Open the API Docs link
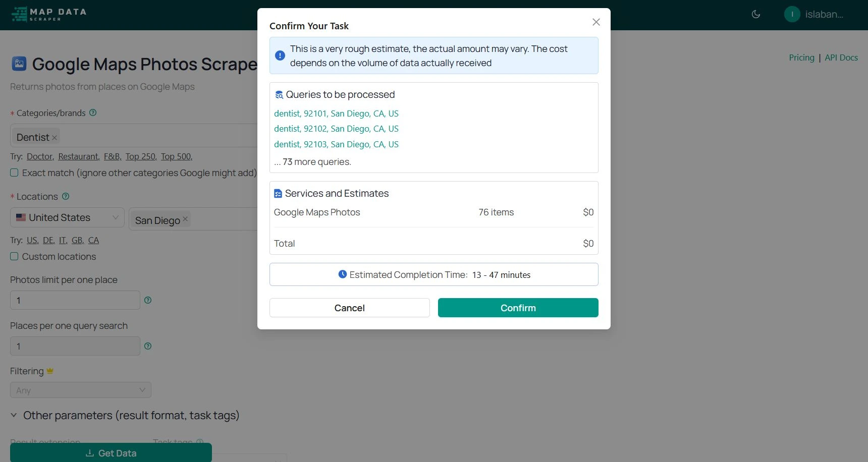868x462 pixels. [841, 57]
